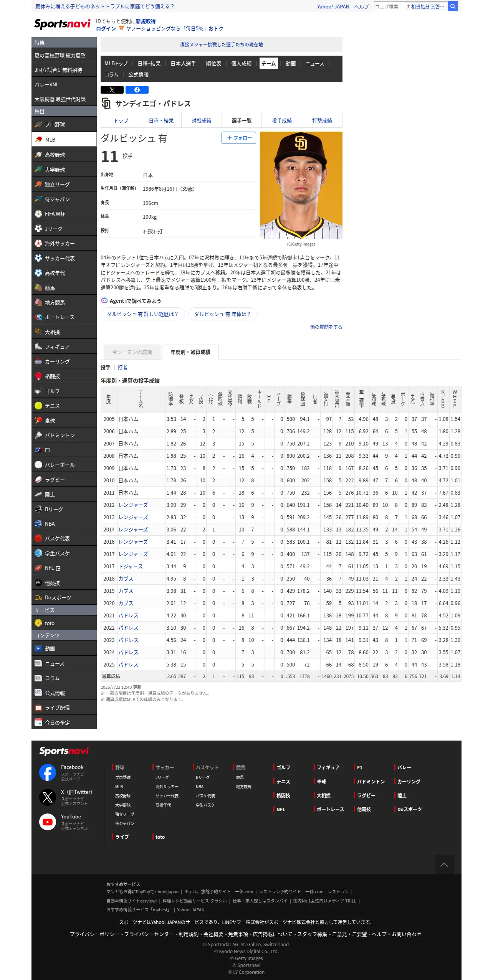Ask ダルビッシュ 有 年俸は？
The height and width of the screenshot is (980, 493).
click(223, 314)
